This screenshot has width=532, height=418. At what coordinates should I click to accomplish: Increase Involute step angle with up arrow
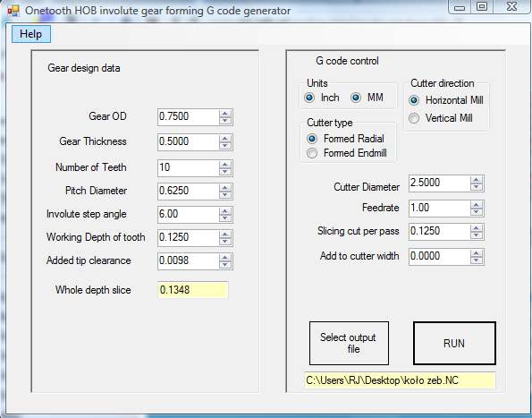click(225, 211)
